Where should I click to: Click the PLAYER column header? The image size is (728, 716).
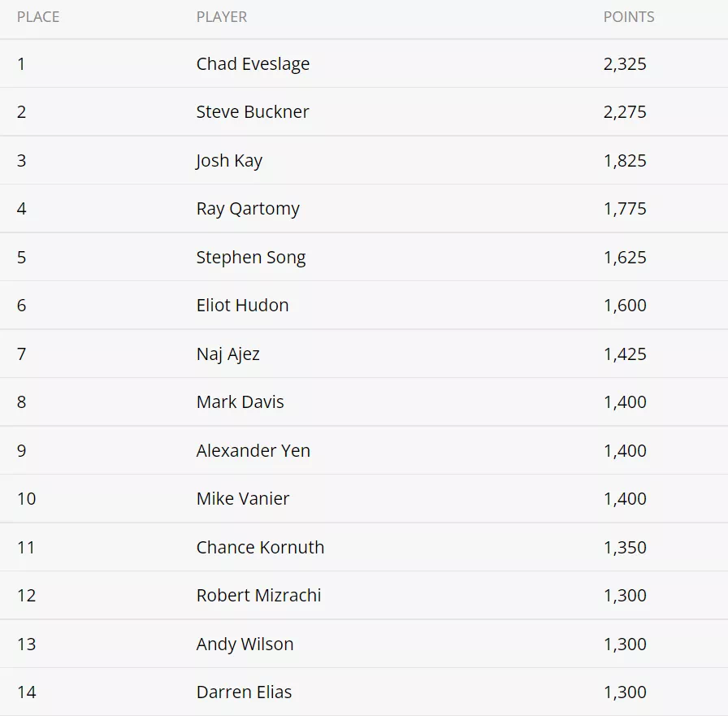point(221,17)
